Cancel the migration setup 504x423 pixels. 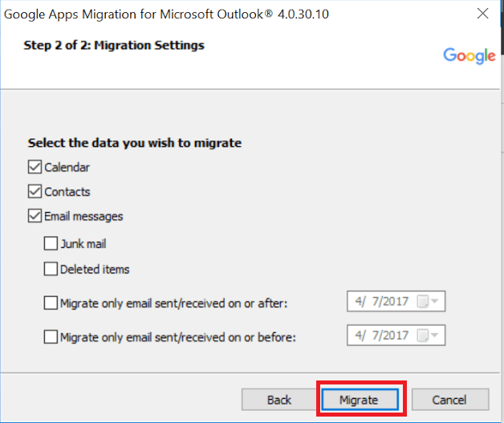449,399
